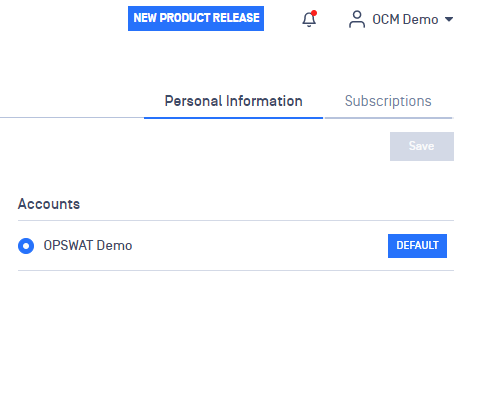Open the Subscriptions tab

point(388,101)
